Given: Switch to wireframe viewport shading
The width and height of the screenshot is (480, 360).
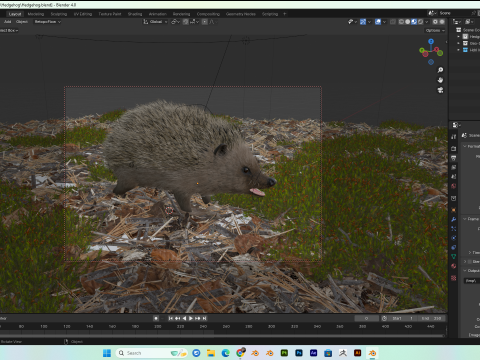Looking at the screenshot, I should [x=401, y=22].
